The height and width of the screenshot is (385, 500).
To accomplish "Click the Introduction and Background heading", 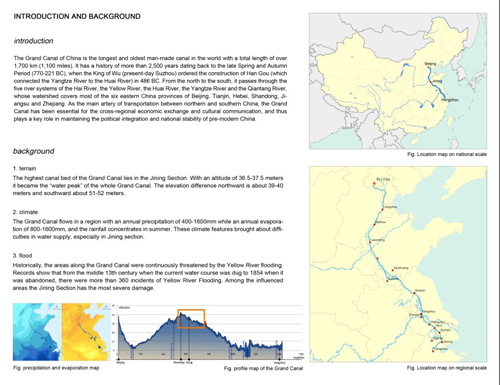I will pyautogui.click(x=77, y=16).
